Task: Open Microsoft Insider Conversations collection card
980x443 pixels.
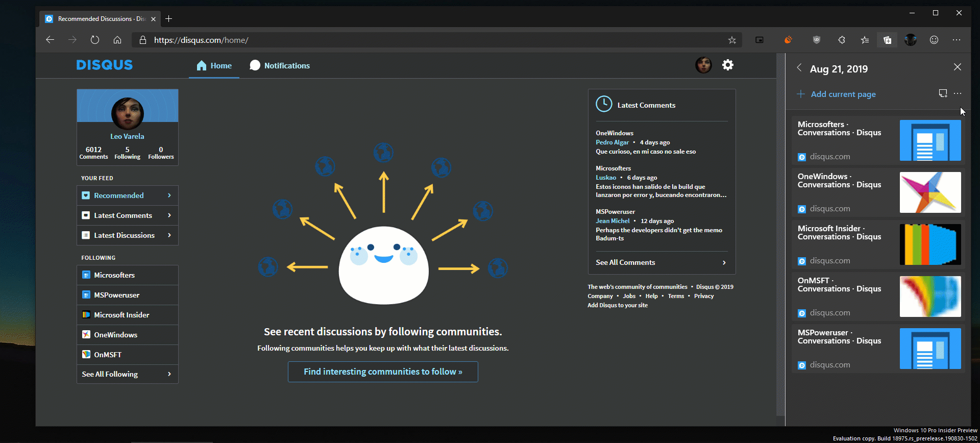Action: 878,244
